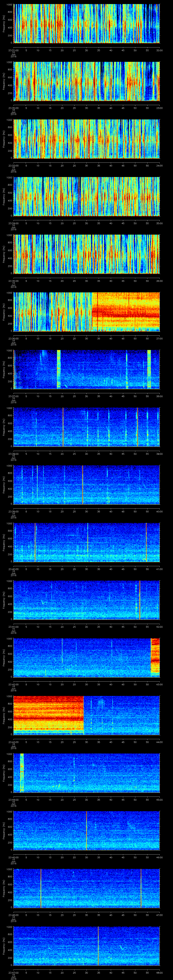Image resolution: width=173 pixels, height=980 pixels.
Task: Click the '42:00' end time label
Action: point(159,627)
